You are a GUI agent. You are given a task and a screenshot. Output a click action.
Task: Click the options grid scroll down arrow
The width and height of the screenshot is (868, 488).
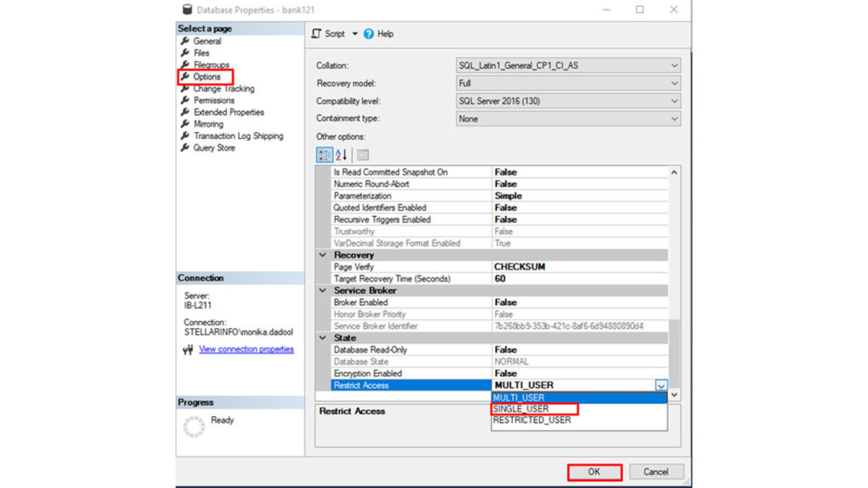point(674,395)
